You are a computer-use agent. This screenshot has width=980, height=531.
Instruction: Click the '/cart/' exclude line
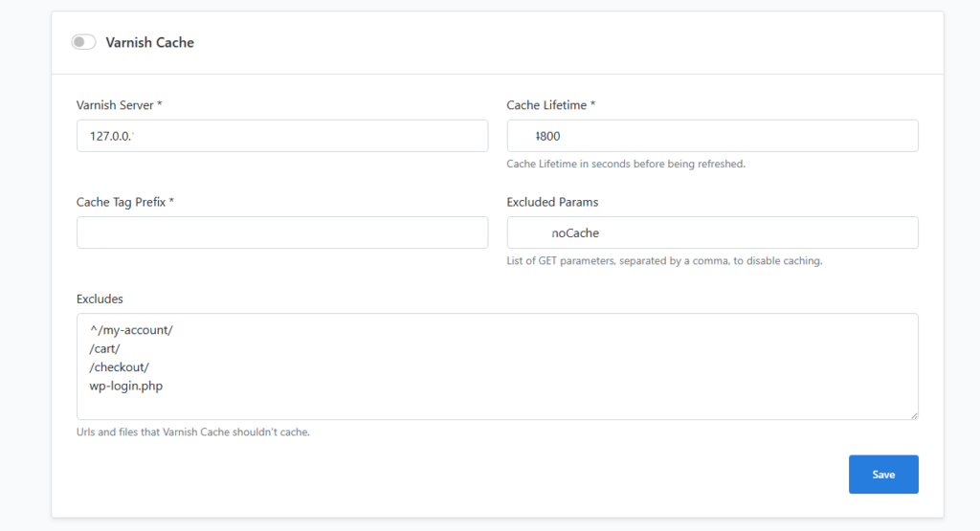point(104,348)
